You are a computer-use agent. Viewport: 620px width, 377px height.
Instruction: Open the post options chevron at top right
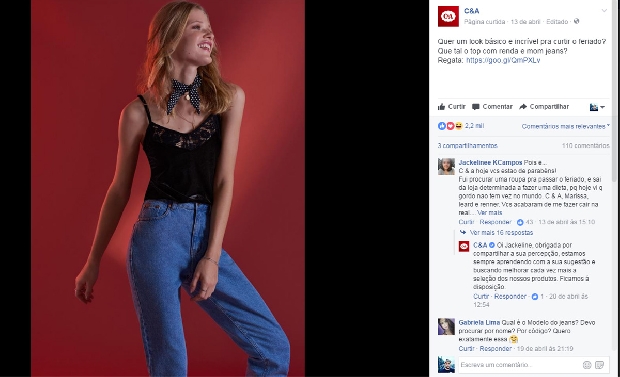pos(604,11)
